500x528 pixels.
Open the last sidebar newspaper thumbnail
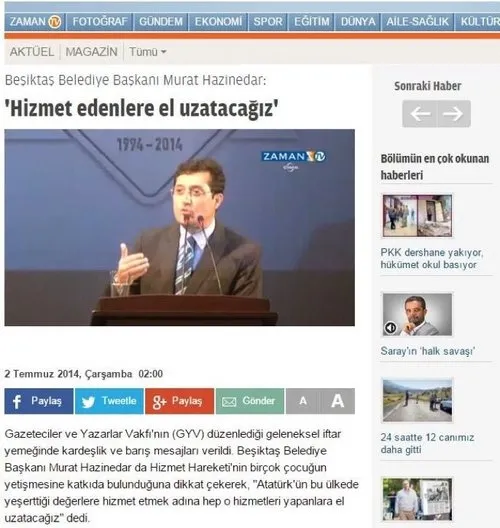coord(418,500)
